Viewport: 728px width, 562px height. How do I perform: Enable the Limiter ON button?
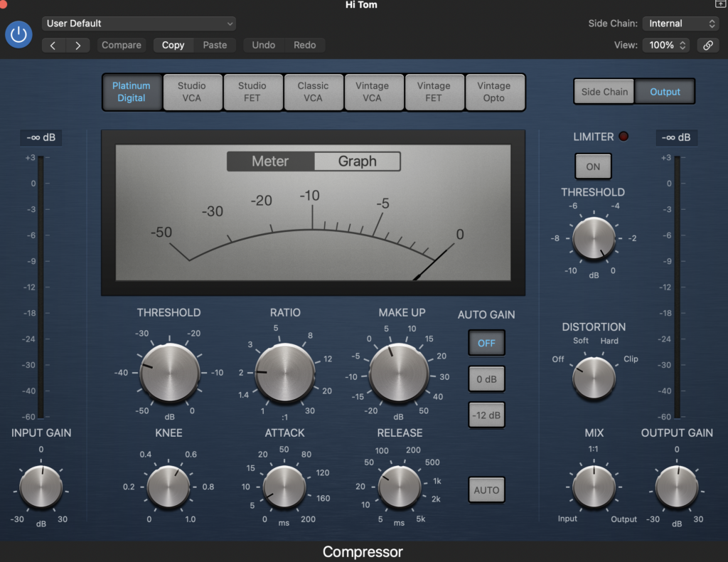(593, 166)
